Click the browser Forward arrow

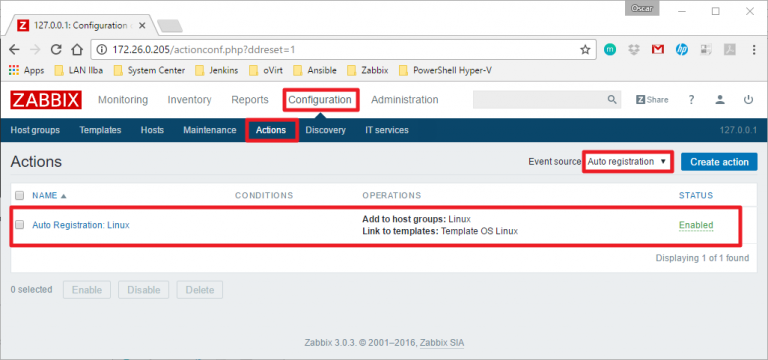35,49
